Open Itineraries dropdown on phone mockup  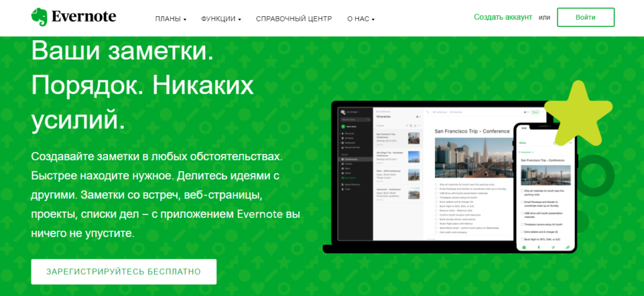[x=526, y=152]
